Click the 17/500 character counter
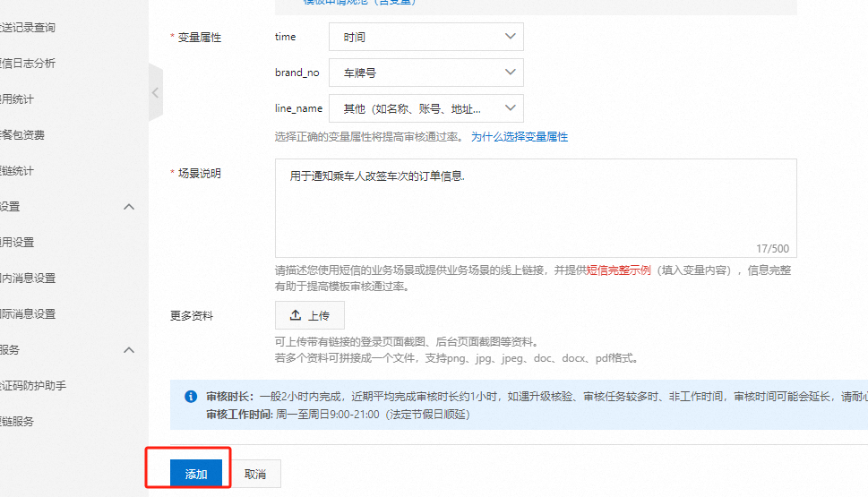Image resolution: width=868 pixels, height=497 pixels. [x=772, y=249]
